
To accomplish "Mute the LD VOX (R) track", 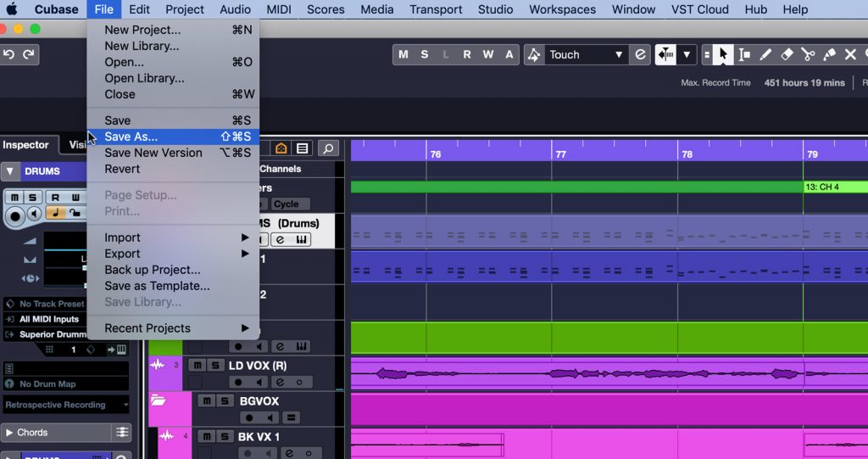I will point(198,366).
